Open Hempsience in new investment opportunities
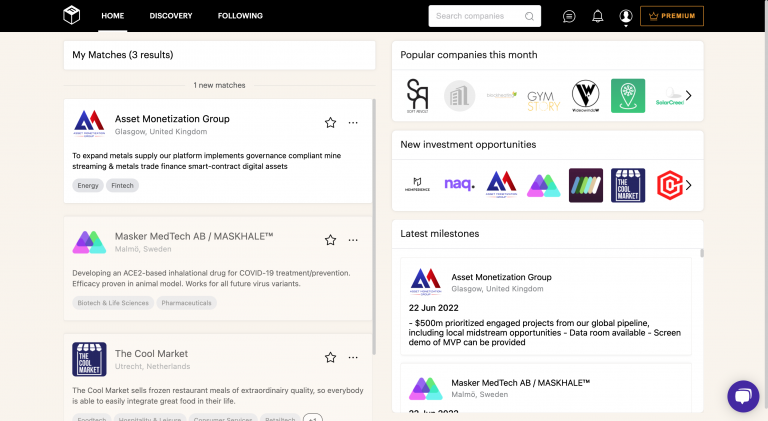Viewport: 768px width, 421px height. point(417,185)
